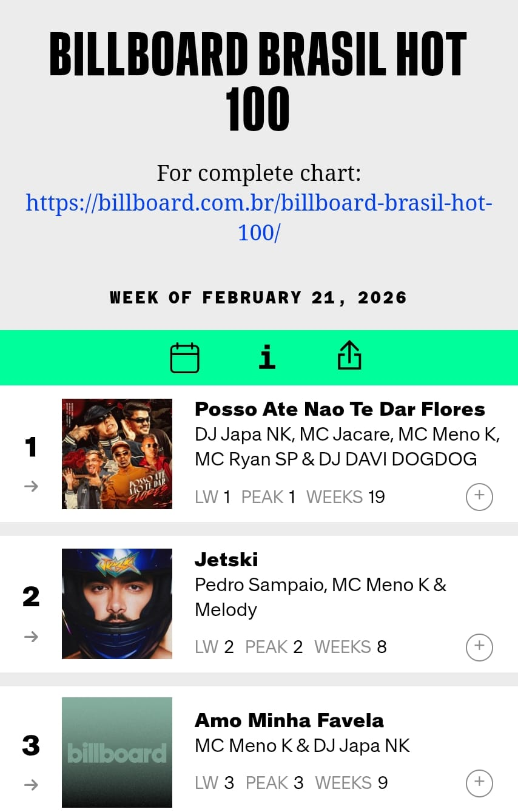Viewport: 518px width, 812px height.
Task: Click the trend arrow under rank 2
Action: point(32,636)
